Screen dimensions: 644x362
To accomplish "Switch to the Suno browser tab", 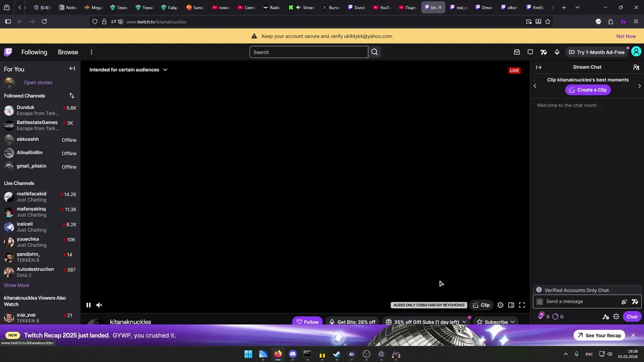I will [x=195, y=8].
